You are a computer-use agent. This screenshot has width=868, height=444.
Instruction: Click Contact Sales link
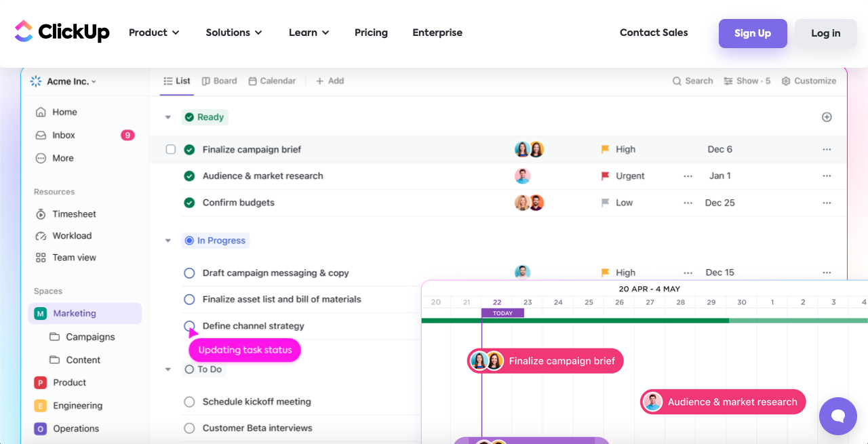pyautogui.click(x=654, y=33)
